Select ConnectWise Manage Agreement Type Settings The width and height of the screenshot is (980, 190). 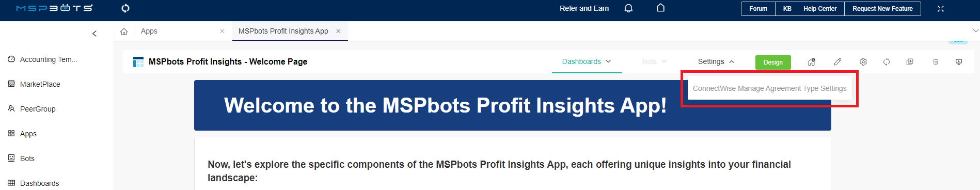pyautogui.click(x=769, y=88)
